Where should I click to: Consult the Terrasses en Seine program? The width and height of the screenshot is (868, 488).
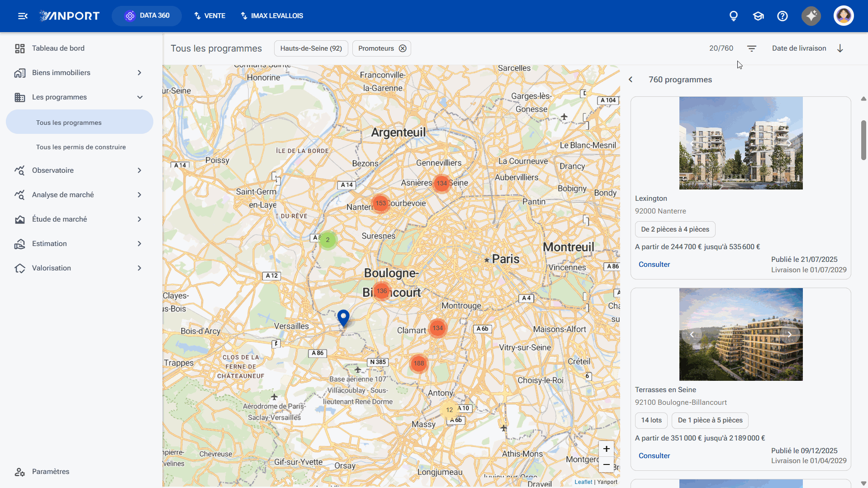[654, 456]
